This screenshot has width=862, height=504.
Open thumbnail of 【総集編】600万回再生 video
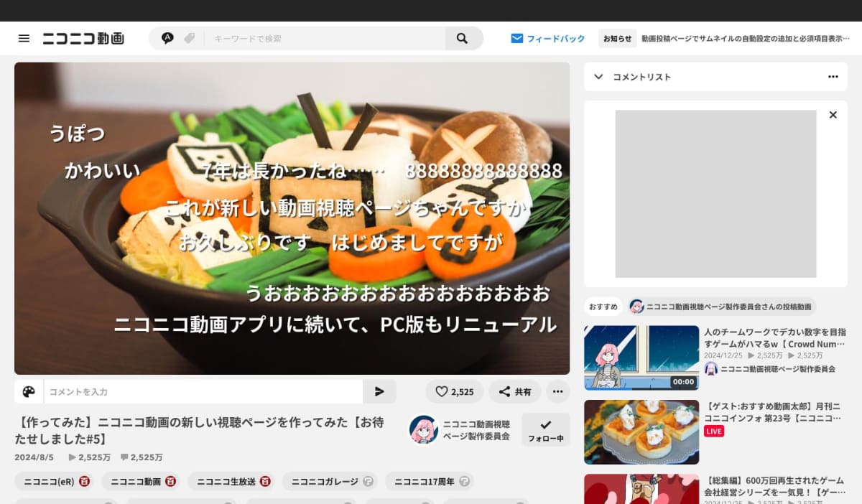click(641, 490)
